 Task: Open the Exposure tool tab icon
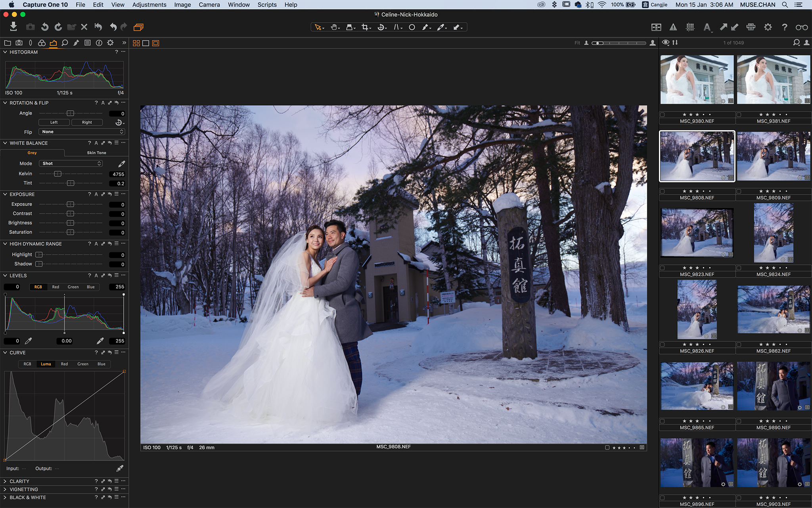53,43
